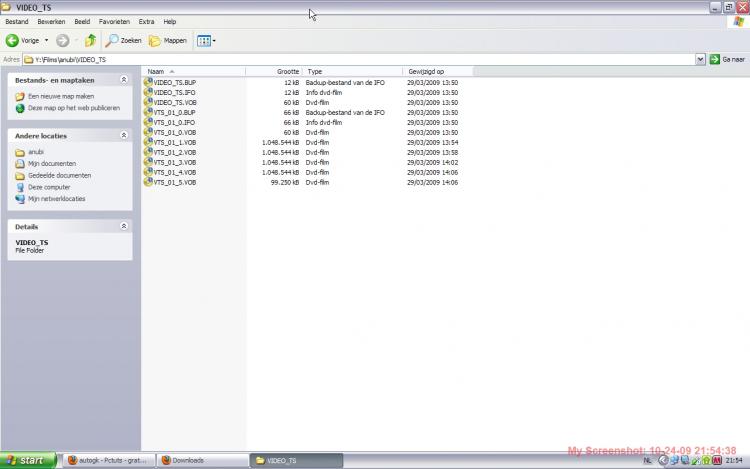The width and height of the screenshot is (750, 469).
Task: Sort by the Grootte column header
Action: (x=274, y=71)
